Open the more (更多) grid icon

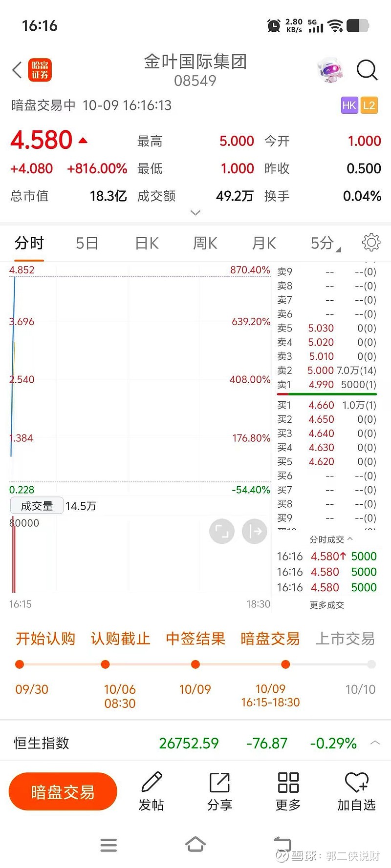(x=288, y=783)
